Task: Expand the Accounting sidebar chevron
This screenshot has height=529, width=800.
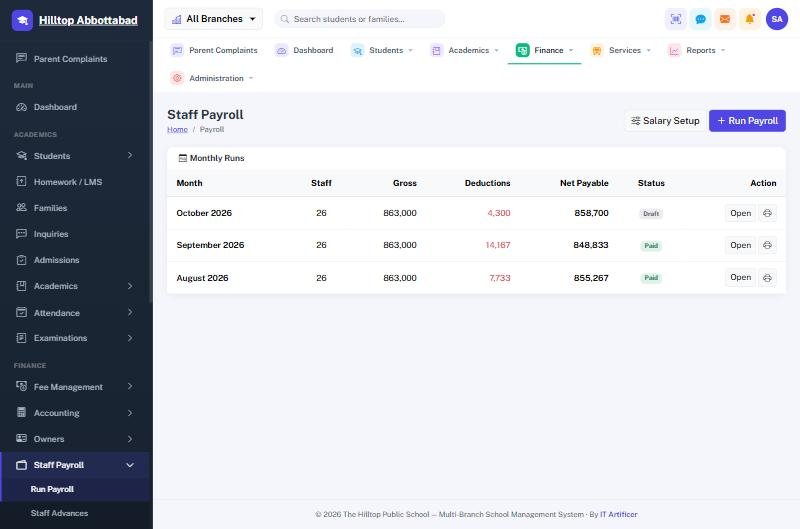Action: [x=130, y=413]
